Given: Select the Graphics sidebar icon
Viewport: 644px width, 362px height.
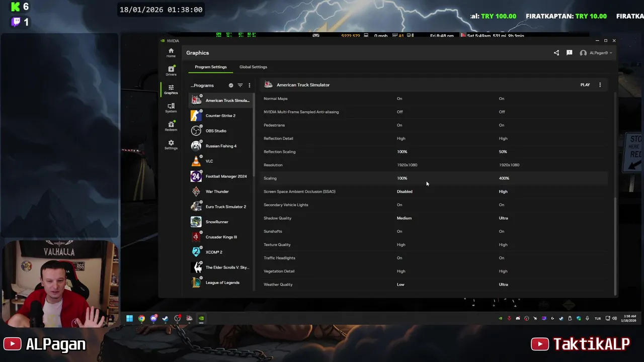Looking at the screenshot, I should coord(171,89).
